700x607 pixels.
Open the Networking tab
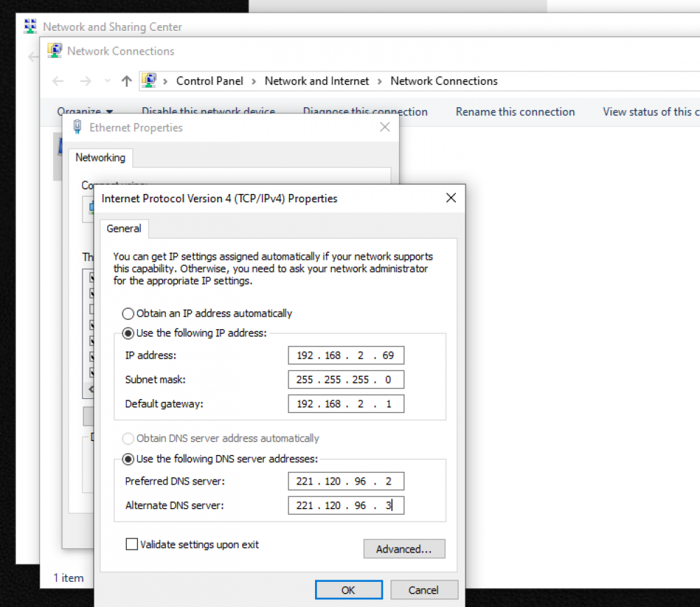tap(100, 158)
